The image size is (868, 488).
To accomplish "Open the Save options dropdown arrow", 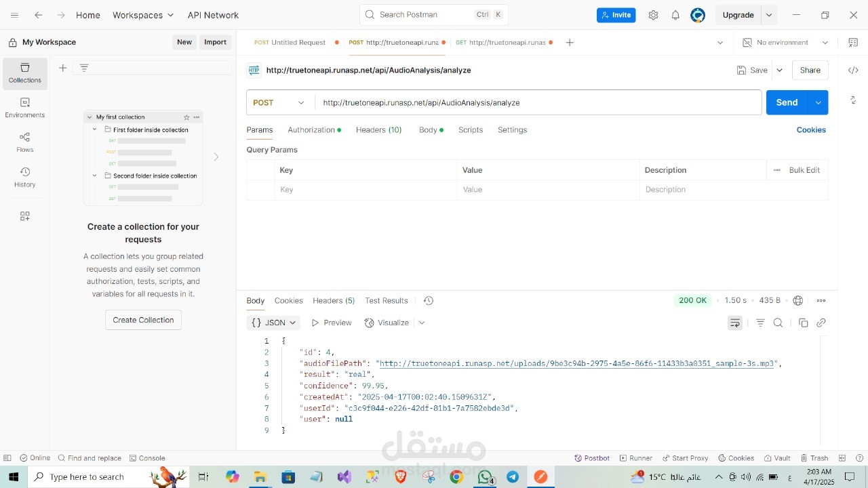I will coord(779,70).
